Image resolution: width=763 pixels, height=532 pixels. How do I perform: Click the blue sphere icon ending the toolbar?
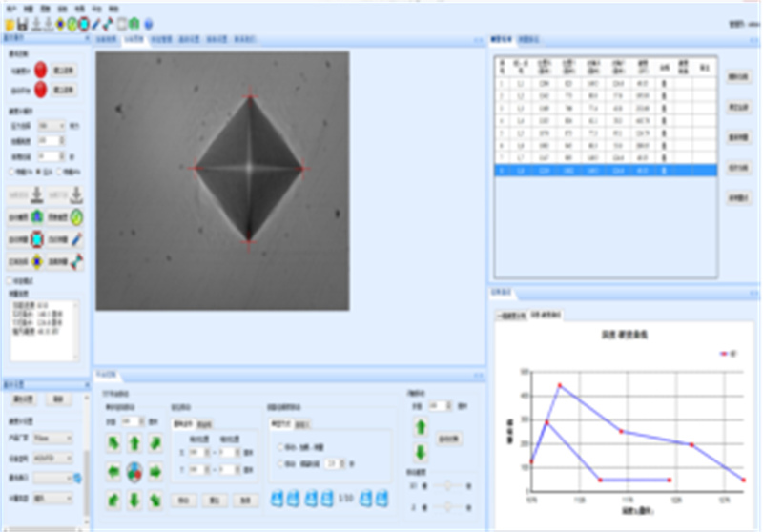coord(149,23)
